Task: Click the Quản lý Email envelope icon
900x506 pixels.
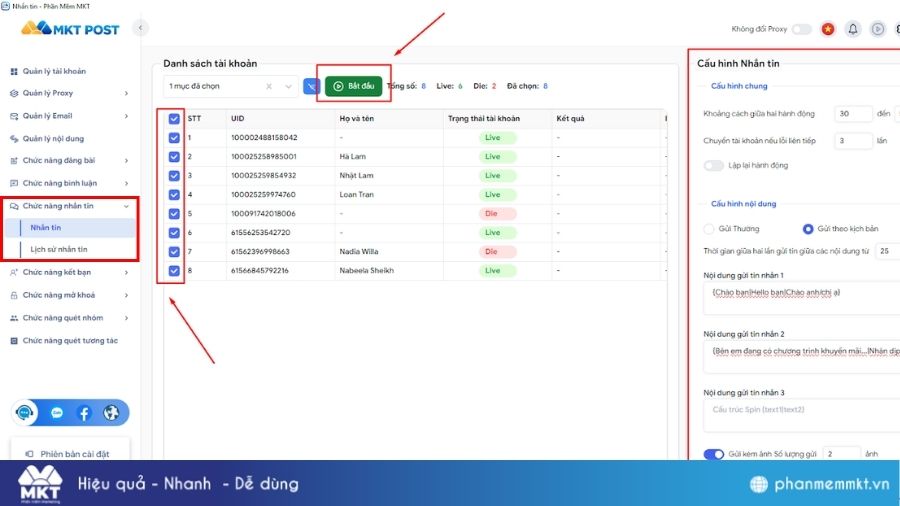Action: [x=14, y=116]
